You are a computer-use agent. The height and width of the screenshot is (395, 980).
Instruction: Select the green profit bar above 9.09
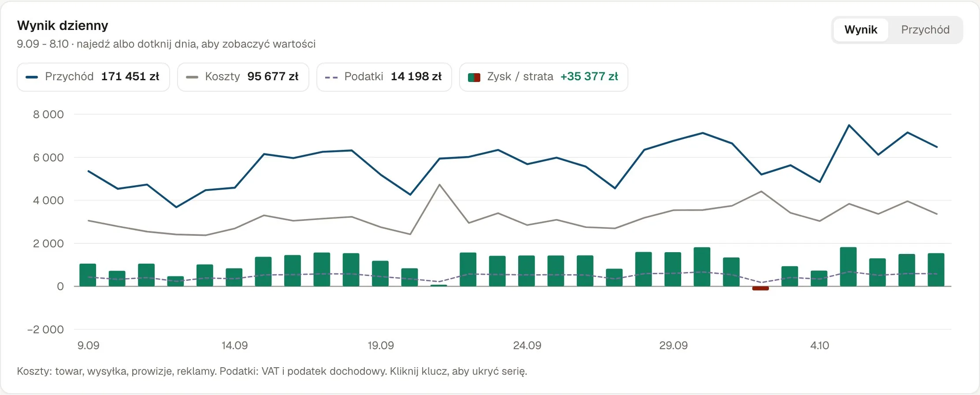(x=88, y=275)
